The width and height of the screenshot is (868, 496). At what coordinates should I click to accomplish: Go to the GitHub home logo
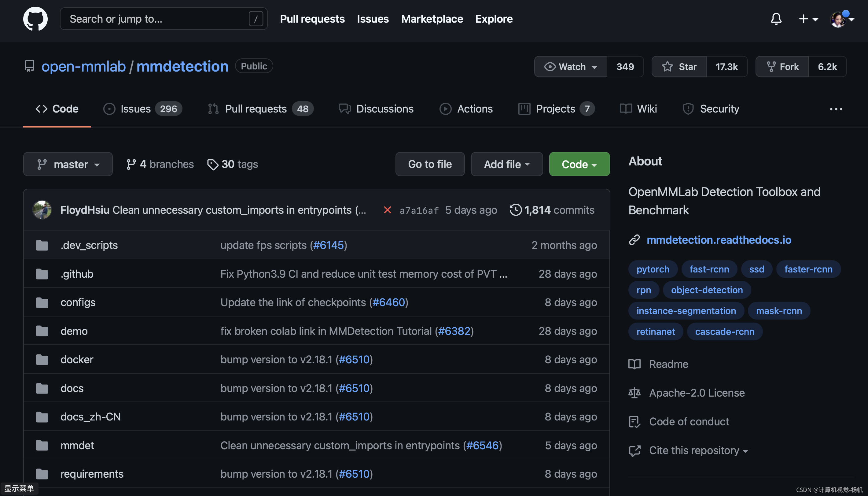(35, 19)
